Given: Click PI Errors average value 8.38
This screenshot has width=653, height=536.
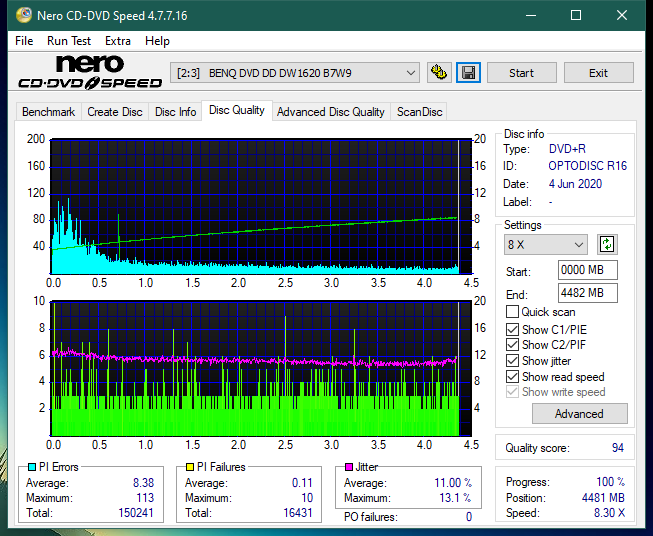Looking at the screenshot, I should pos(143,483).
